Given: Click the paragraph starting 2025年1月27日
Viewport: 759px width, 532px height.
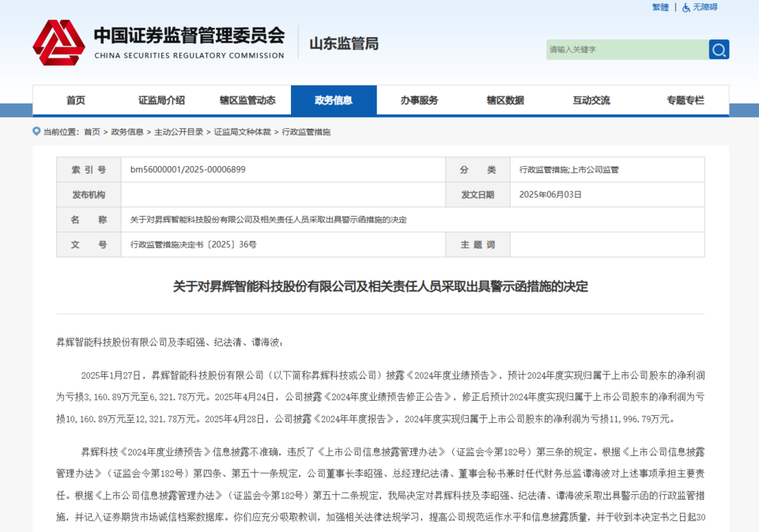Looking at the screenshot, I should (380, 397).
